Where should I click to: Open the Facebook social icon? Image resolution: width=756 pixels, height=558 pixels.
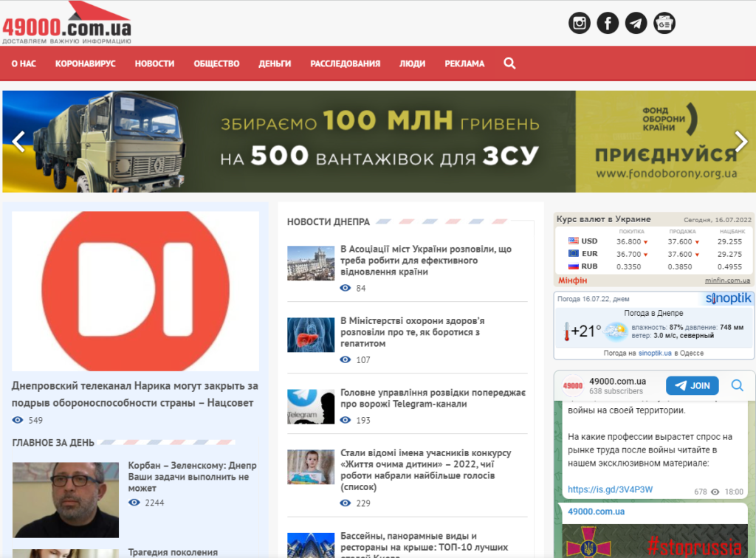coord(608,23)
